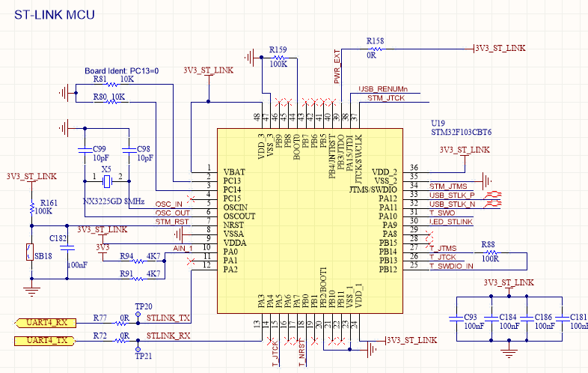
Task: Select capacitor C186 symbol
Action: [527, 318]
